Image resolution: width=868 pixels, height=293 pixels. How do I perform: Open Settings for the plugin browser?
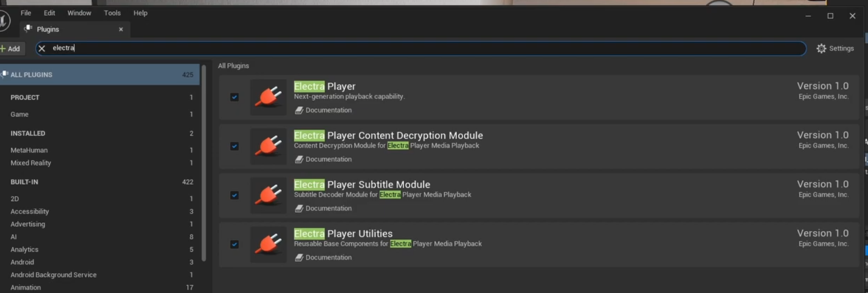[x=835, y=49]
